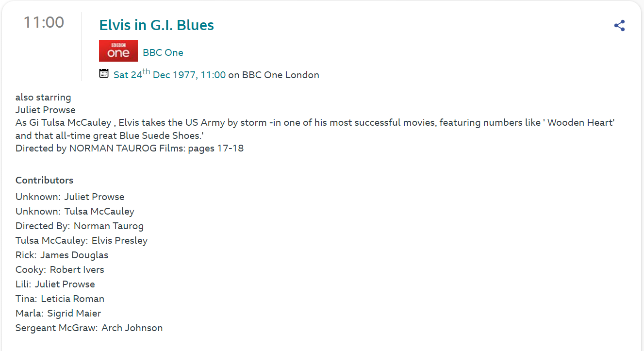The image size is (644, 351).
Task: Click the red BBC One logo
Action: pos(118,51)
